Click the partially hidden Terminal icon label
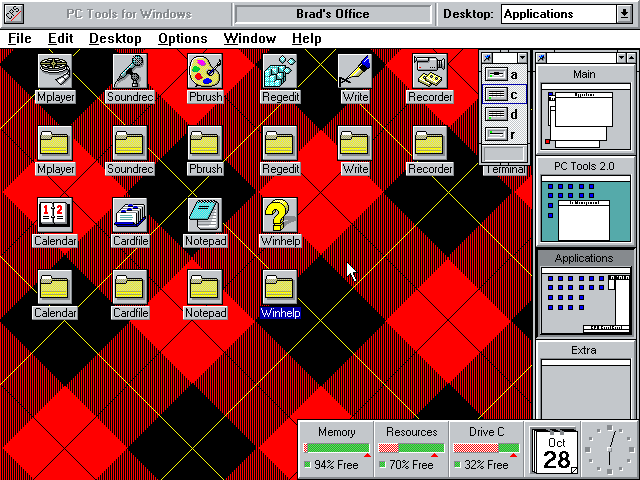The height and width of the screenshot is (480, 640). [505, 170]
